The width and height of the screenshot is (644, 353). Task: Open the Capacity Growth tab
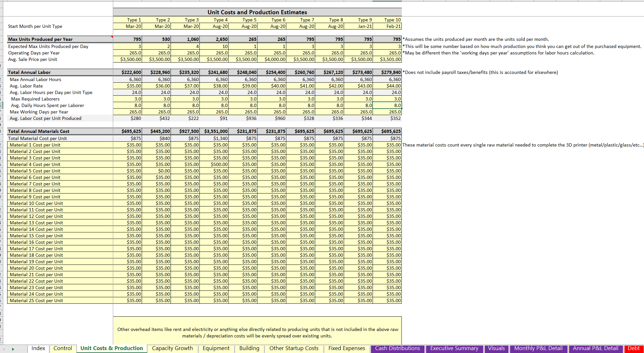coord(172,348)
